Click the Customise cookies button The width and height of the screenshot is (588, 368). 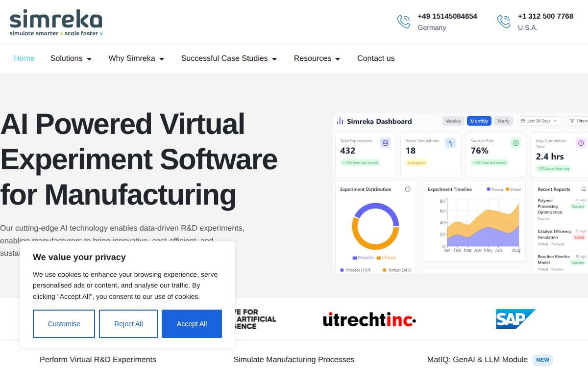(x=64, y=324)
